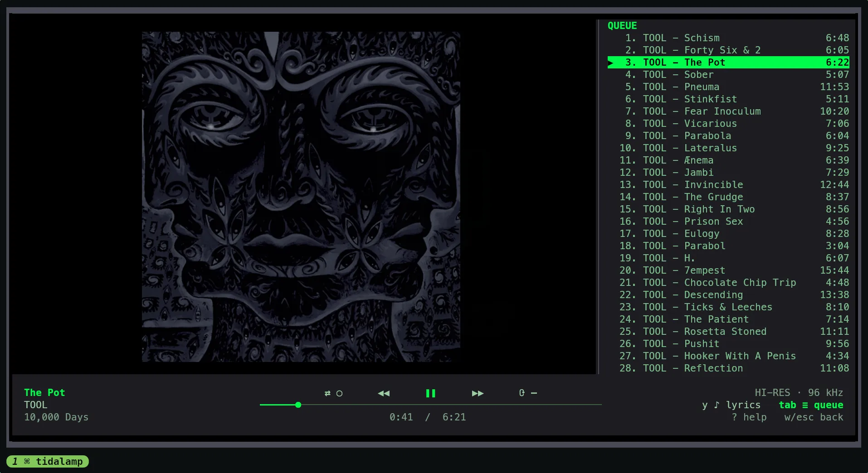Click the w/esc back hint
This screenshot has width=868, height=473.
point(814,417)
